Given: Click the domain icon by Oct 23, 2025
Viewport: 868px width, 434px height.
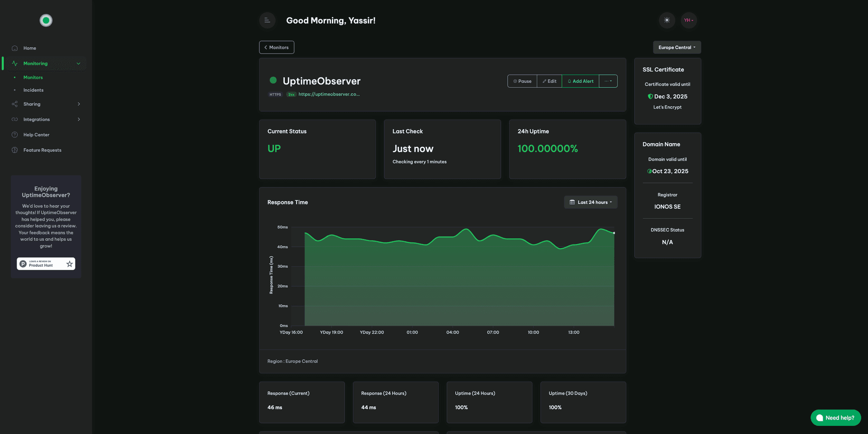Looking at the screenshot, I should [649, 171].
